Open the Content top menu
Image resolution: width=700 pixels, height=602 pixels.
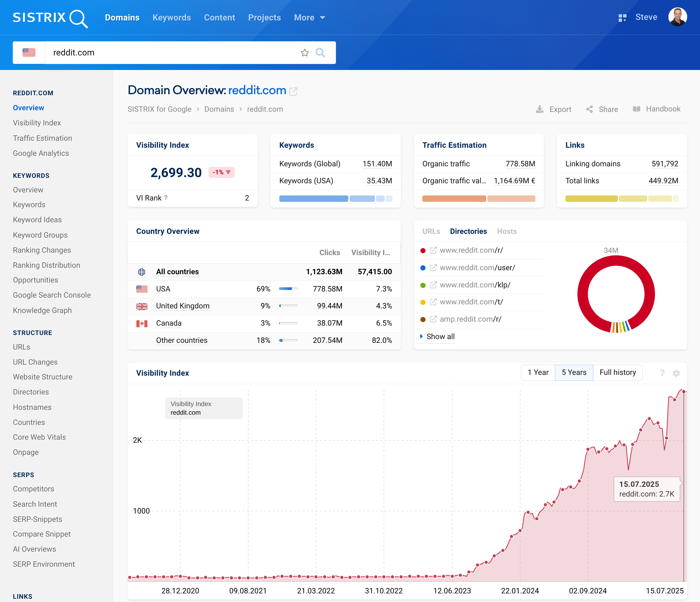click(x=220, y=17)
